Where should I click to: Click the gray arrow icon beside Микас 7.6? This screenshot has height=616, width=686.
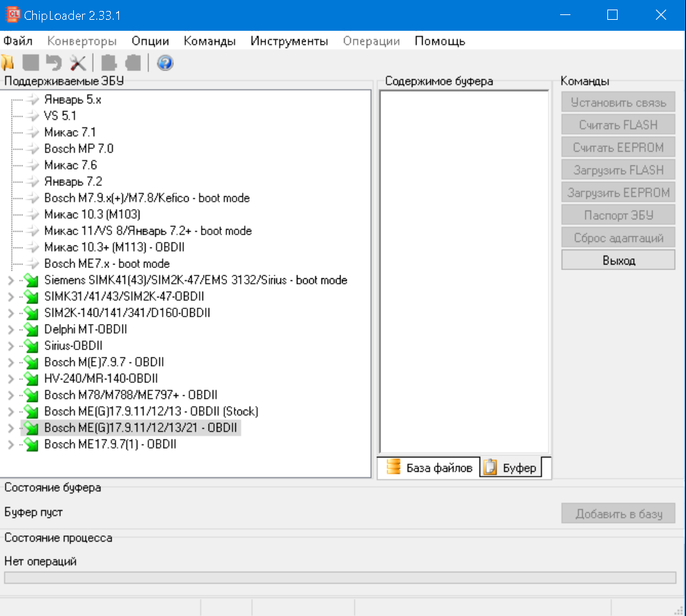(32, 165)
